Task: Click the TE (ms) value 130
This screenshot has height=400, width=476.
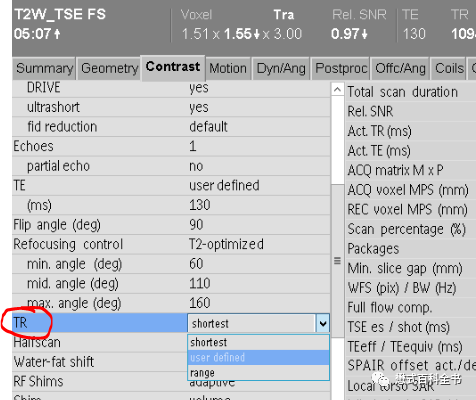Action: click(x=200, y=205)
